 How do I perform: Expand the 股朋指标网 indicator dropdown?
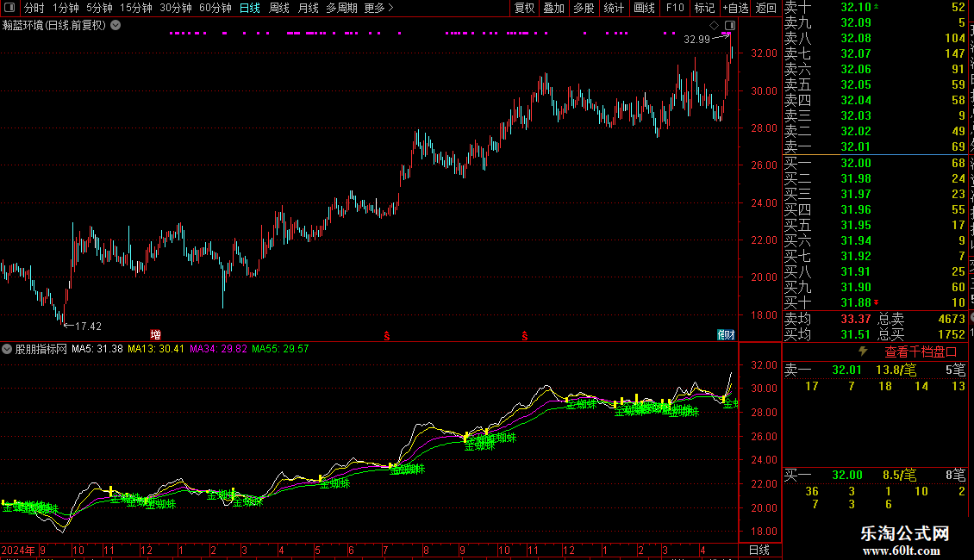[x=7, y=349]
